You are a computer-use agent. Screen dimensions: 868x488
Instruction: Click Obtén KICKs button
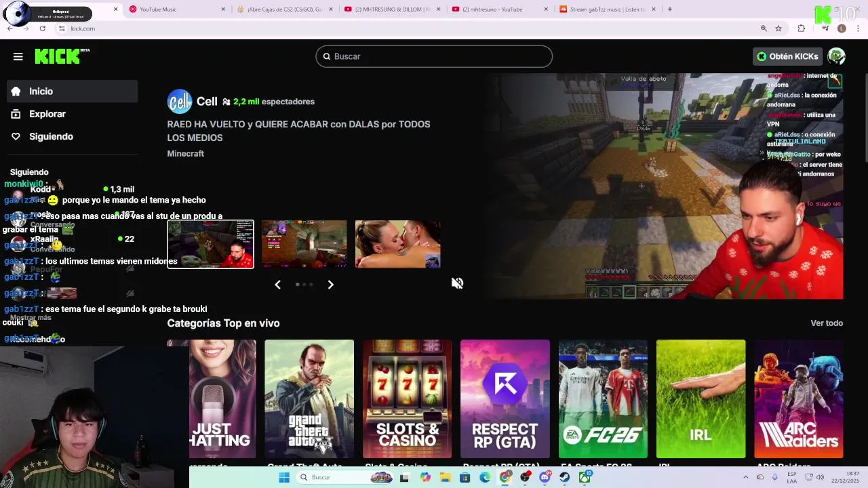[x=788, y=56]
